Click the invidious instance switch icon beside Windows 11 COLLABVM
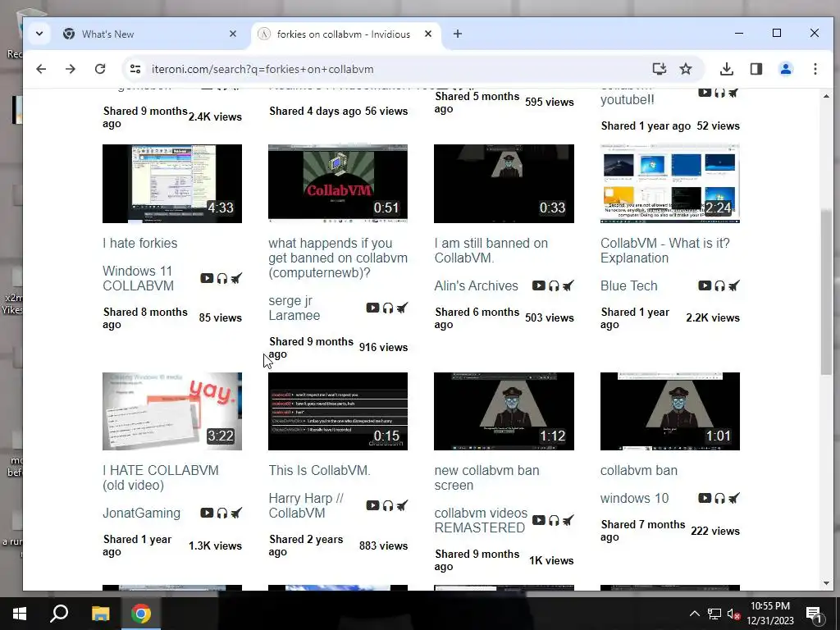840x630 pixels. coord(236,278)
